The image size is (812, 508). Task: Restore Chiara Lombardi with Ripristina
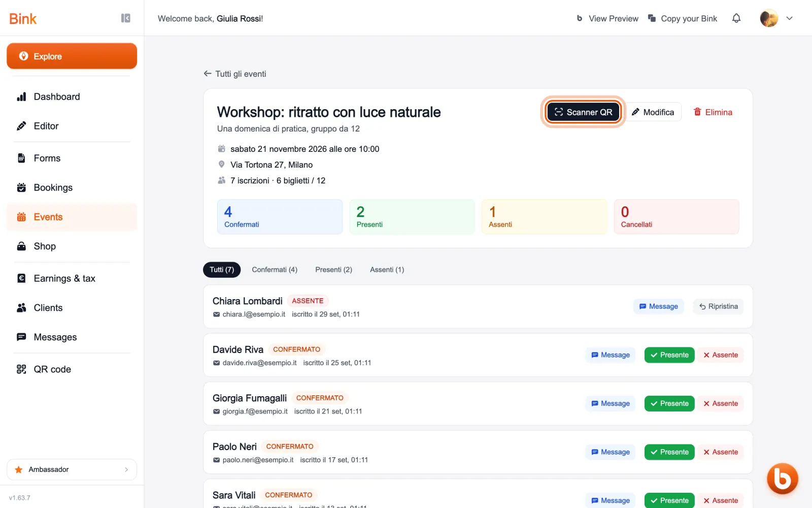tap(718, 306)
